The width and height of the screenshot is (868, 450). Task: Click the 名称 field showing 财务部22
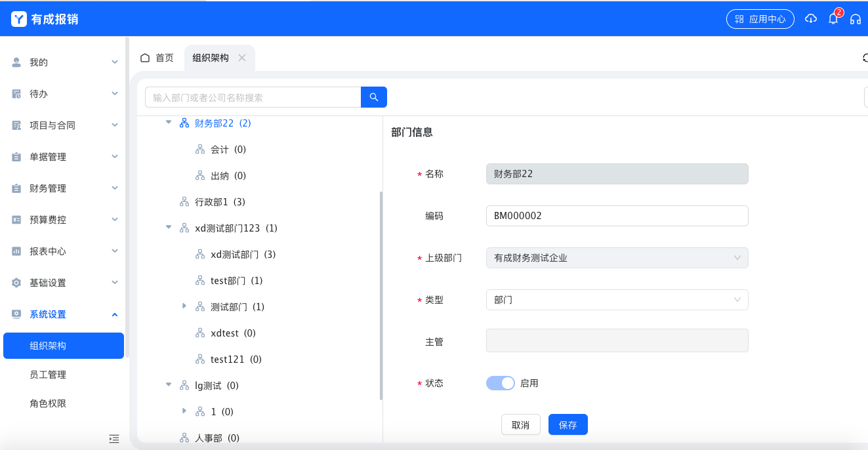tap(617, 174)
